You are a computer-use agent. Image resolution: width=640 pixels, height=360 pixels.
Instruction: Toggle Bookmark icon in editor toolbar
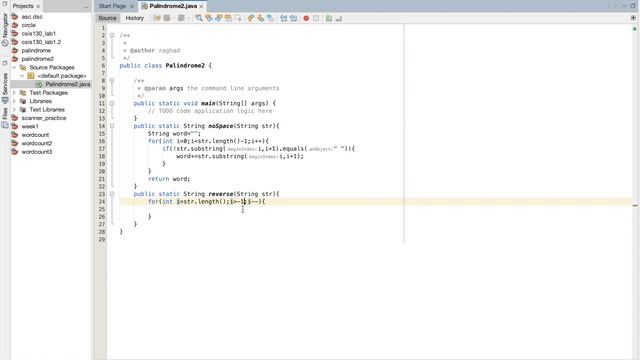pos(270,18)
